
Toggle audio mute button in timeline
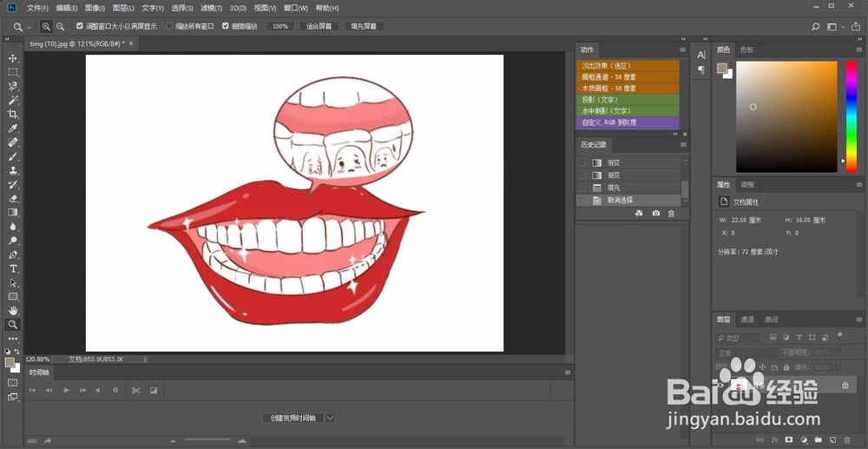(98, 390)
